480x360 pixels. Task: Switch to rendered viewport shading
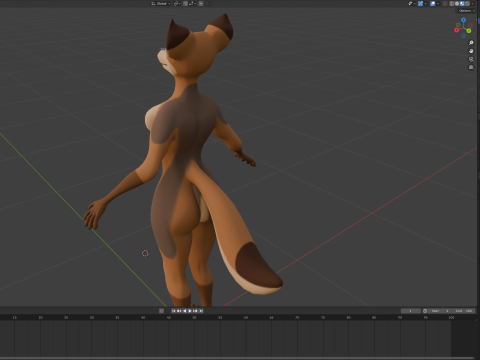(x=467, y=3)
